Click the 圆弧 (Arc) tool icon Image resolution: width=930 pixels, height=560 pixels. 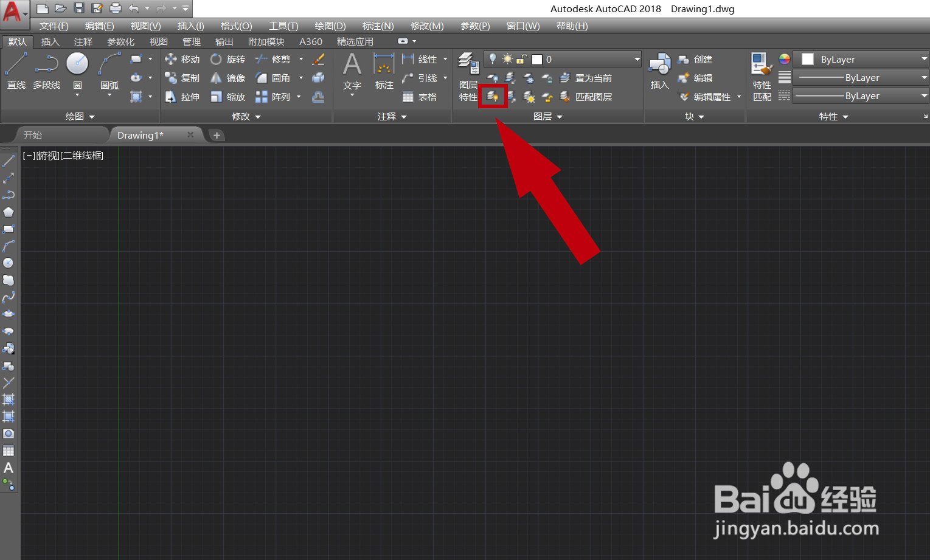pyautogui.click(x=109, y=63)
